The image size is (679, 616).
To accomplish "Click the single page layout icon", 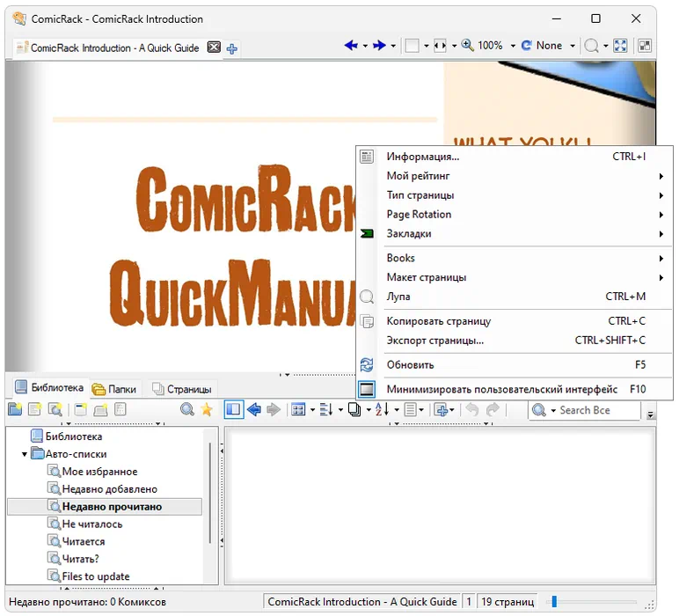I will coord(412,46).
